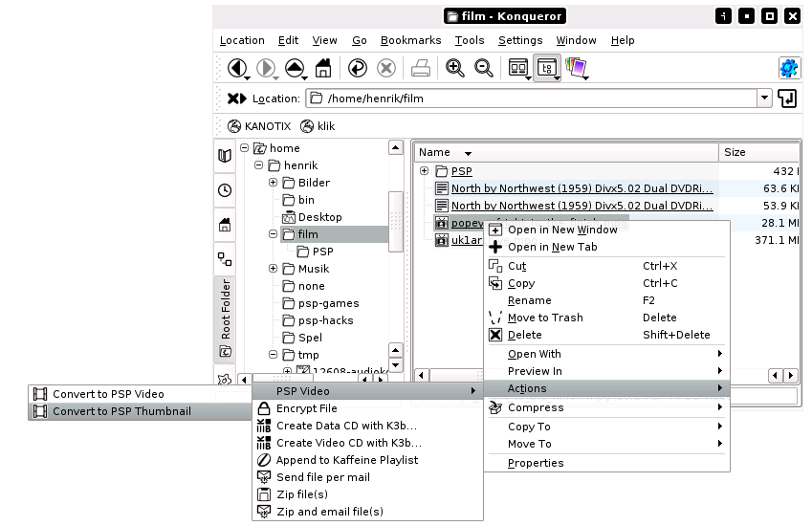Viewport: 812px width, 526px height.
Task: Select Append to Kaffeine Playlist
Action: (x=367, y=460)
